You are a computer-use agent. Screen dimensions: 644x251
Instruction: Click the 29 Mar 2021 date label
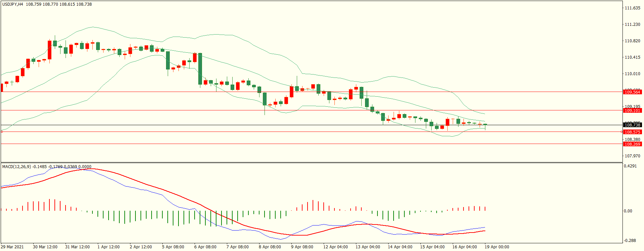[12, 247]
